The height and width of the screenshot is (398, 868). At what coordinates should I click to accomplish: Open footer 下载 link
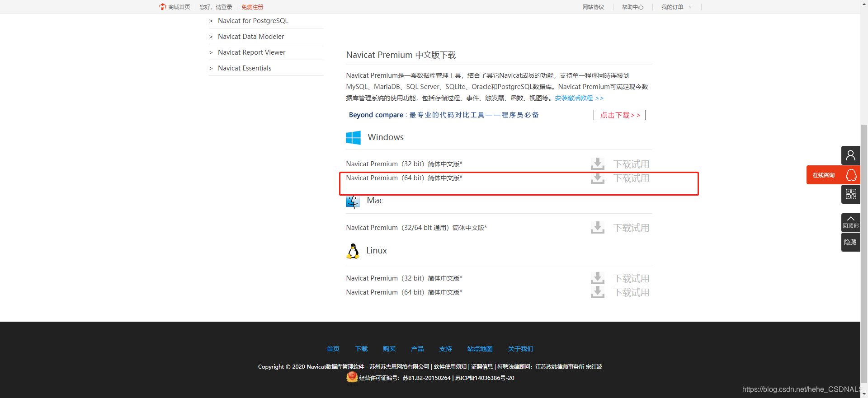[361, 349]
